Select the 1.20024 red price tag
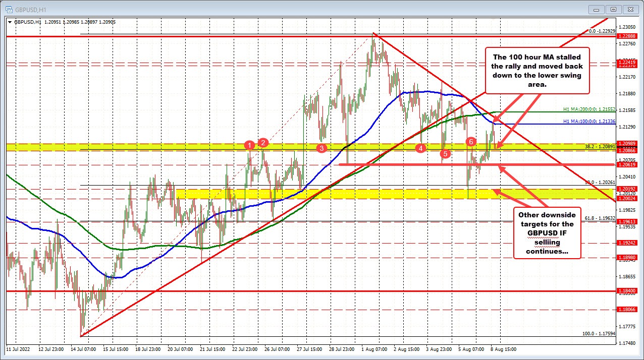Screen dimensions: 644x360 click(628, 198)
